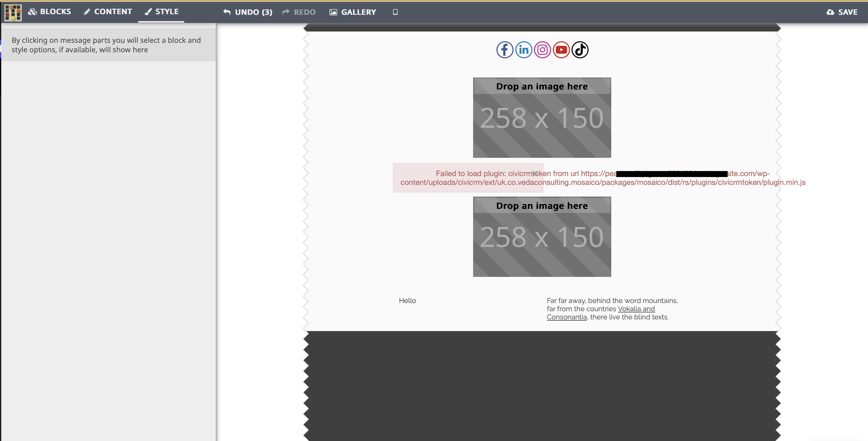Click the CONTENT tab icon
Viewport: 868px width, 441px height.
[x=87, y=12]
